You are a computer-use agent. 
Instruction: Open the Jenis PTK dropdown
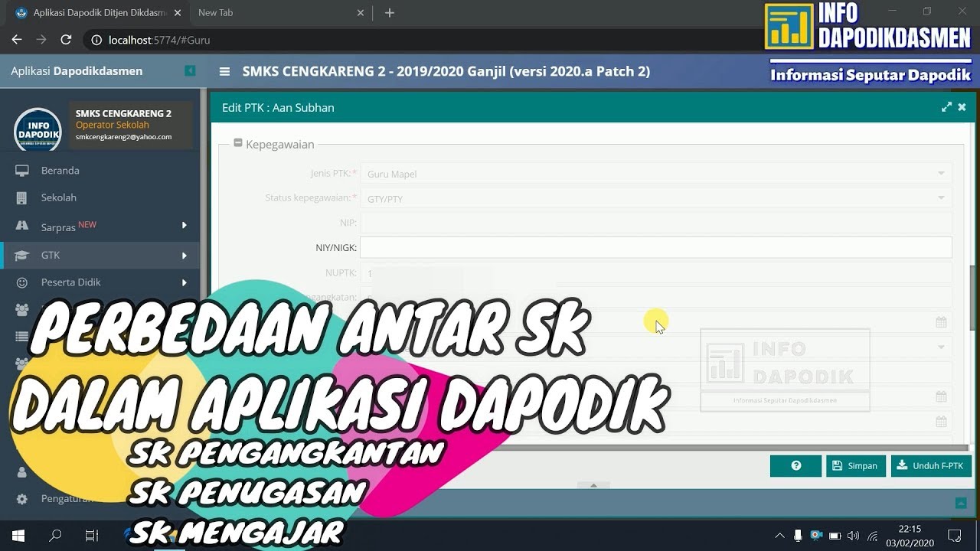[941, 174]
